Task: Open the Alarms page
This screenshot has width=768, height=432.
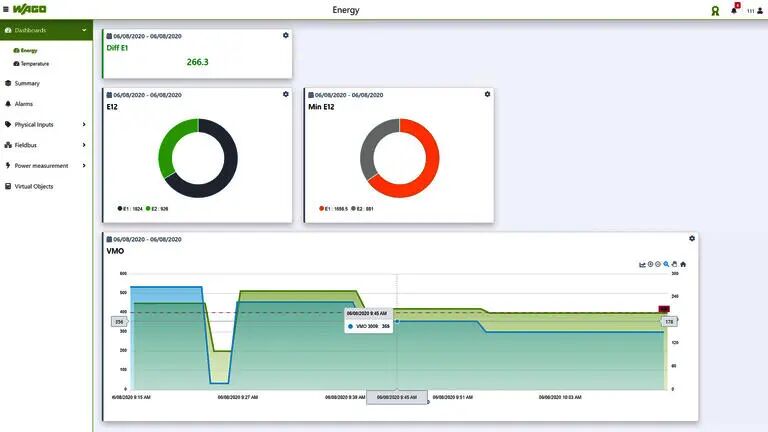Action: coord(24,104)
